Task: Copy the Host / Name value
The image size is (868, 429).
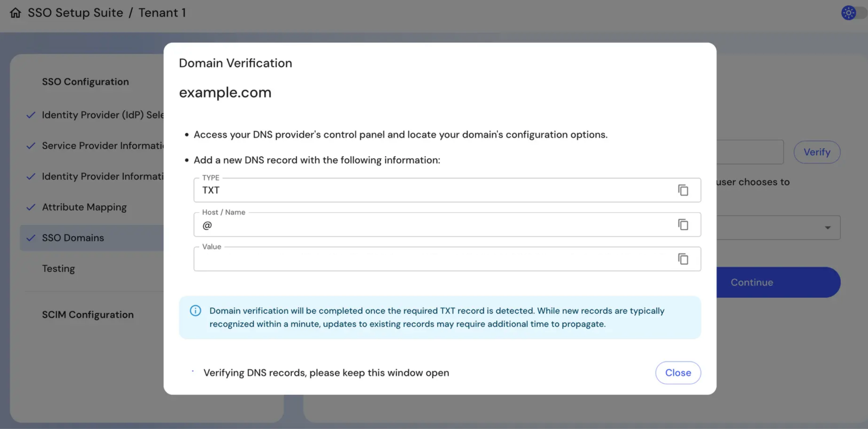Action: (683, 225)
